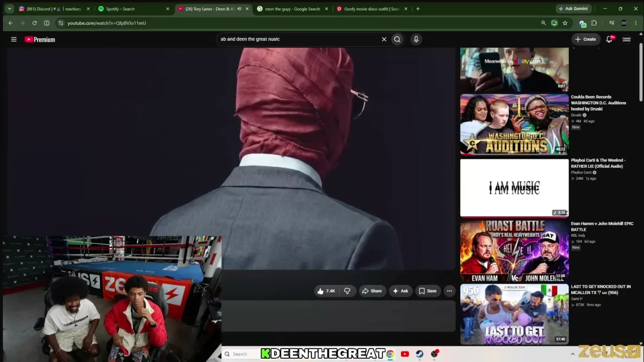
Task: Open the YouTube account avatar menu
Action: click(626, 39)
